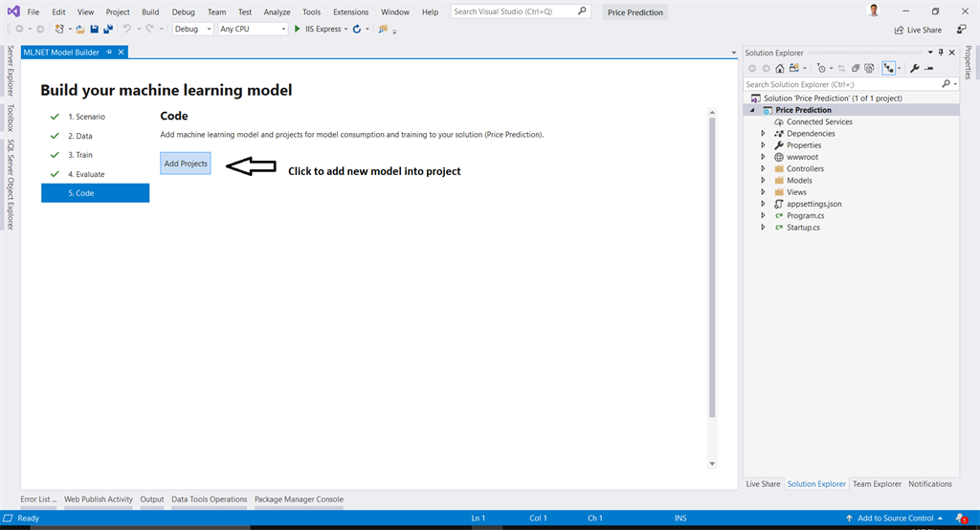
Task: Click Solution Explorer Home icon
Action: (779, 68)
